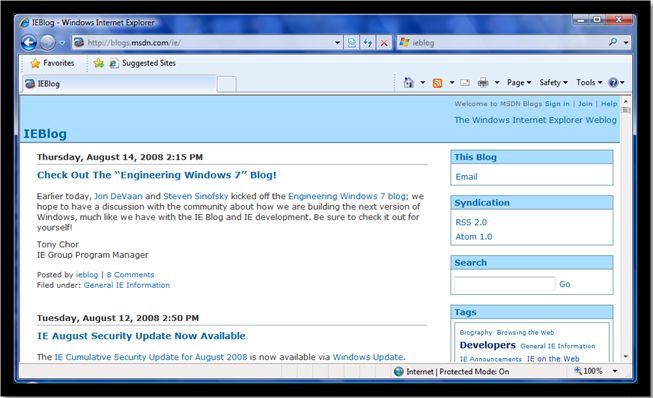Open 8 Comments link
This screenshot has height=398, width=653.
click(130, 275)
